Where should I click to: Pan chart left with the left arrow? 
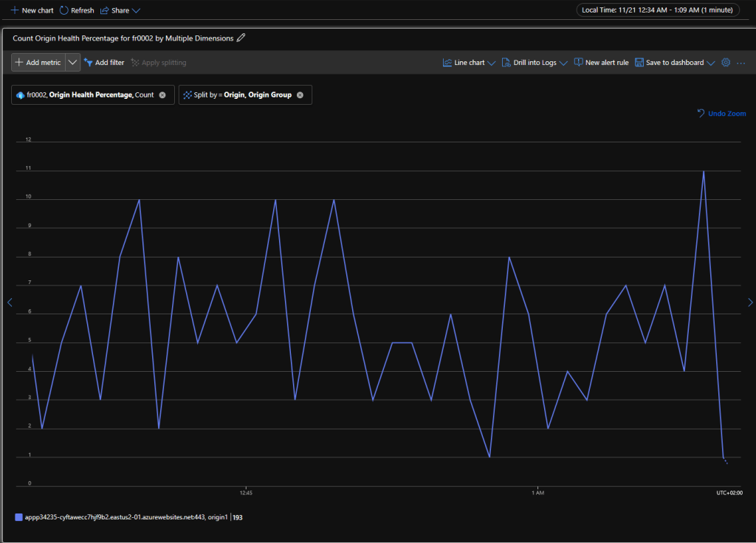coord(9,302)
